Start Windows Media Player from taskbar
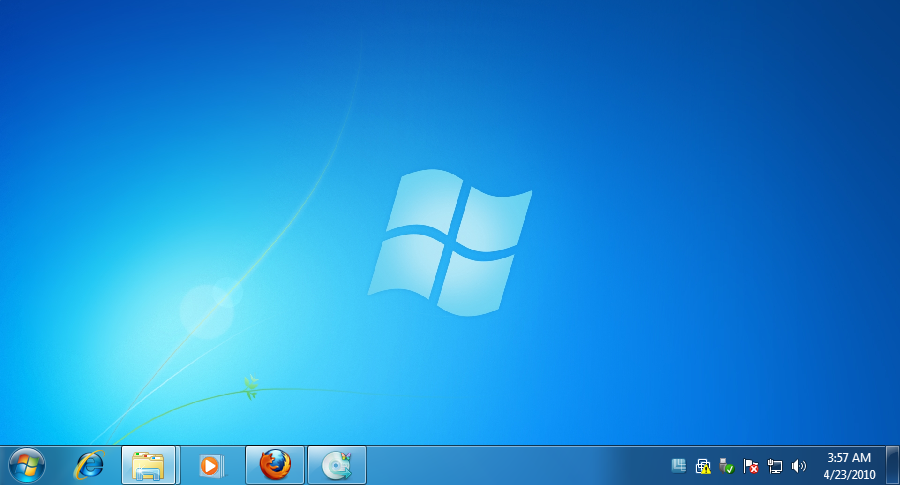Image resolution: width=900 pixels, height=485 pixels. click(x=211, y=465)
